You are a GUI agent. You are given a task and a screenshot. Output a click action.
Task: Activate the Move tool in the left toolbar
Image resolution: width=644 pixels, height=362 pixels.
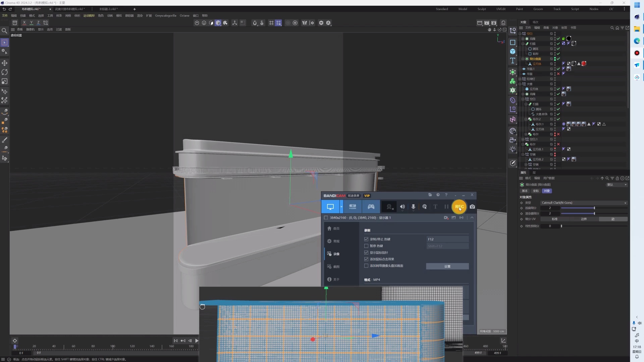pyautogui.click(x=5, y=63)
